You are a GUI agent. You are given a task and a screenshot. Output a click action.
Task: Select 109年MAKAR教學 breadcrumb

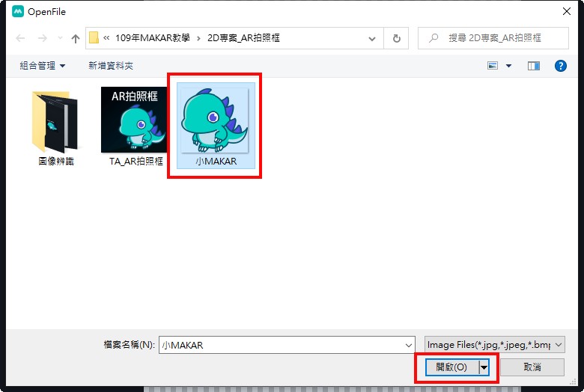tap(153, 38)
